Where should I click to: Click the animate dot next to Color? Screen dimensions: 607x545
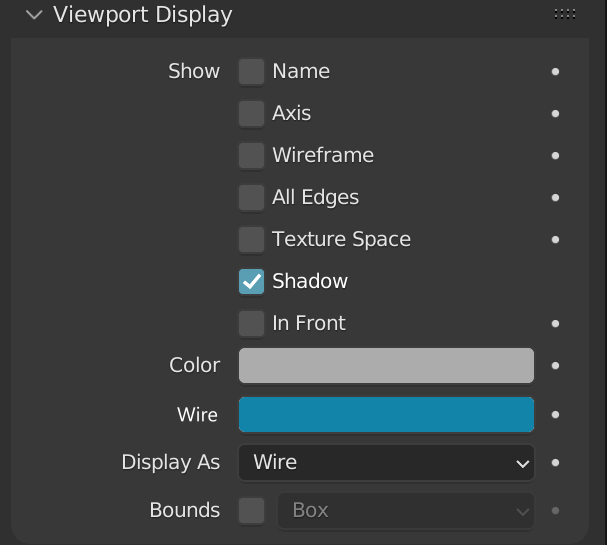pyautogui.click(x=555, y=365)
